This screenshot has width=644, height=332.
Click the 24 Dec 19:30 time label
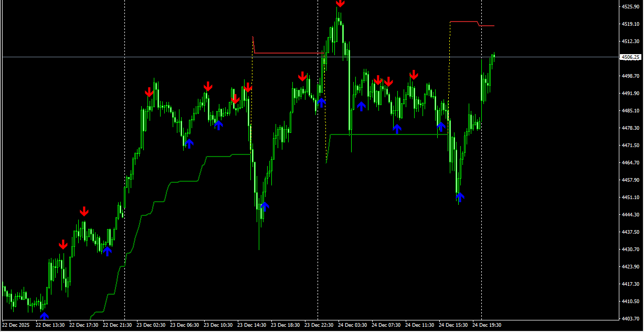pyautogui.click(x=487, y=325)
